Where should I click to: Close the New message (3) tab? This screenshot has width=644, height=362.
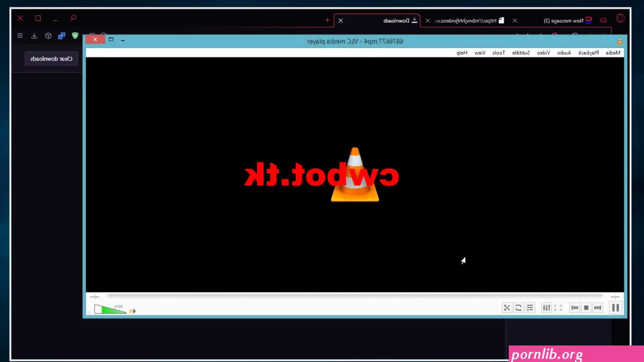[x=514, y=21]
